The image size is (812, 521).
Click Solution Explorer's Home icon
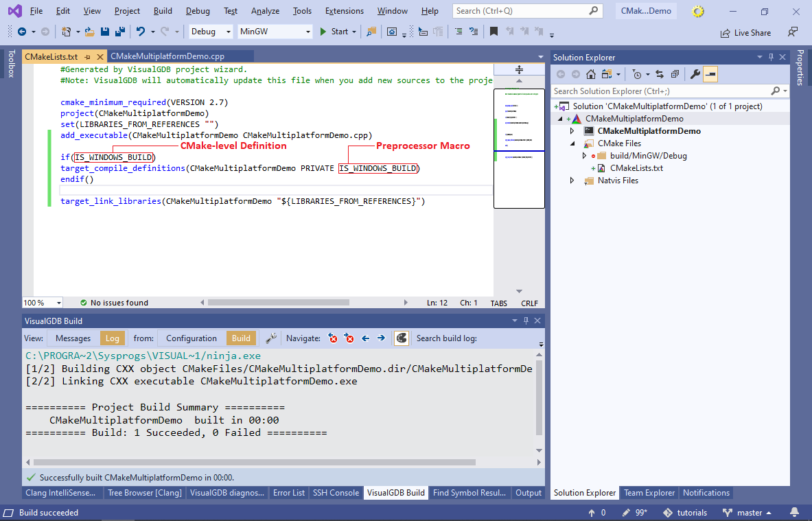pos(591,74)
